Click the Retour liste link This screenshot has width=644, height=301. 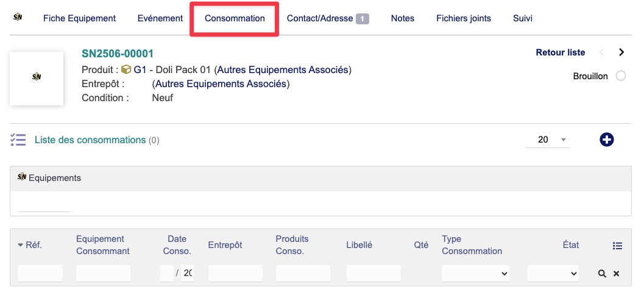560,52
